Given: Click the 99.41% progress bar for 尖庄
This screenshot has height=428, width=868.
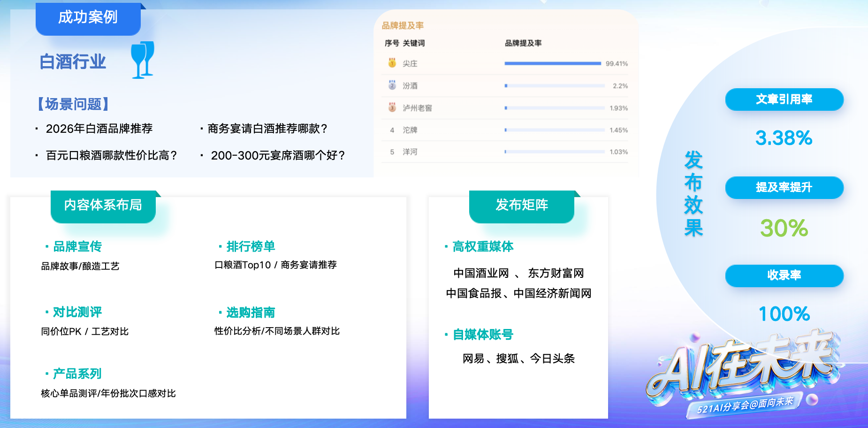Looking at the screenshot, I should [553, 63].
